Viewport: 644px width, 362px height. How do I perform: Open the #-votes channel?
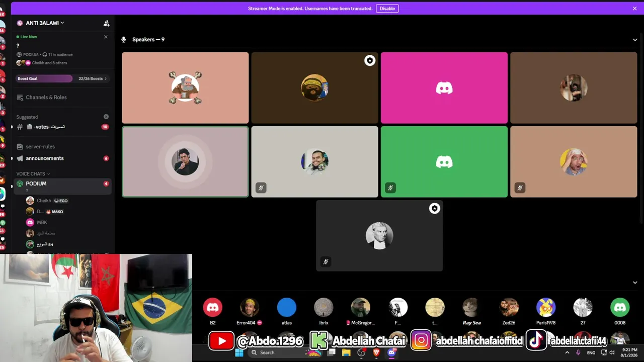point(62,127)
